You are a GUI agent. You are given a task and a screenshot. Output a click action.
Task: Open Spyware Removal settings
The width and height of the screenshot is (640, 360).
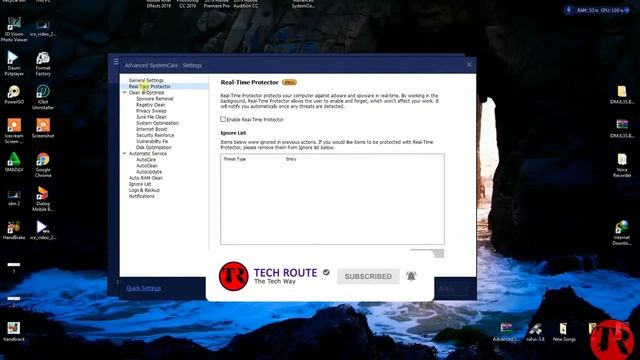click(x=155, y=99)
